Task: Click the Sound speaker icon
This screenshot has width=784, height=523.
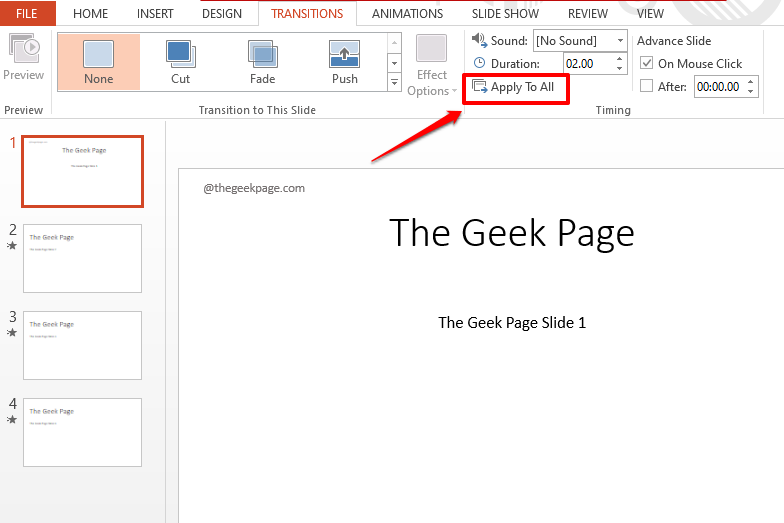Action: point(479,40)
